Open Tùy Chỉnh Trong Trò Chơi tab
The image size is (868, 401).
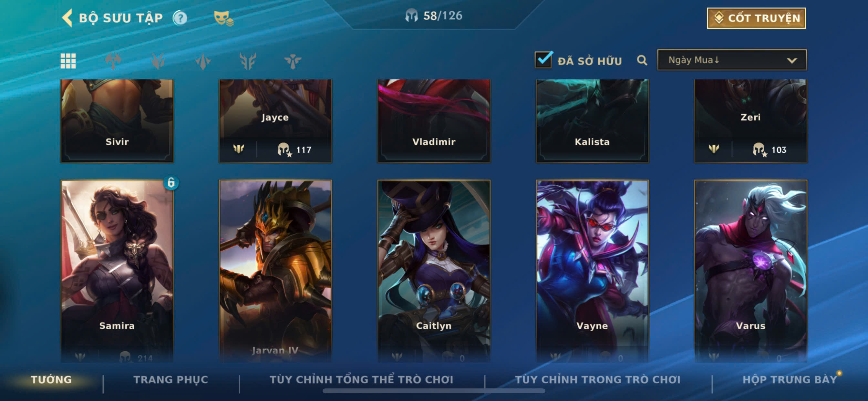[x=598, y=380]
